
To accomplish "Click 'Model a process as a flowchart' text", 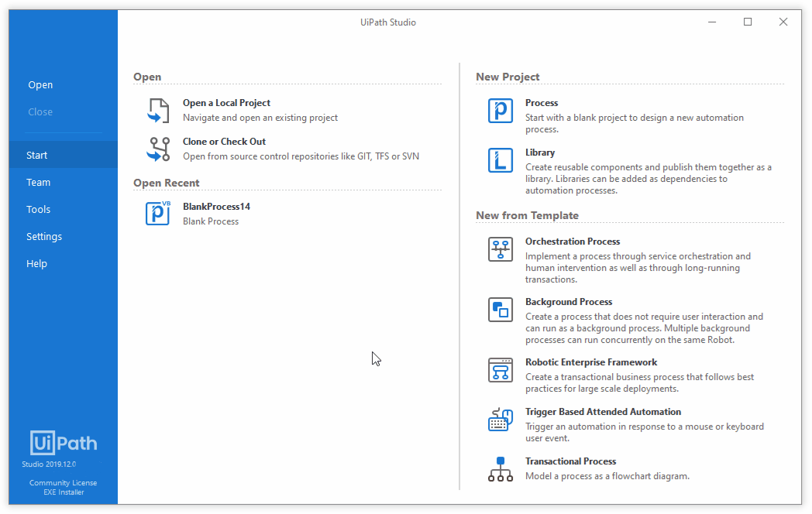I will pos(607,476).
